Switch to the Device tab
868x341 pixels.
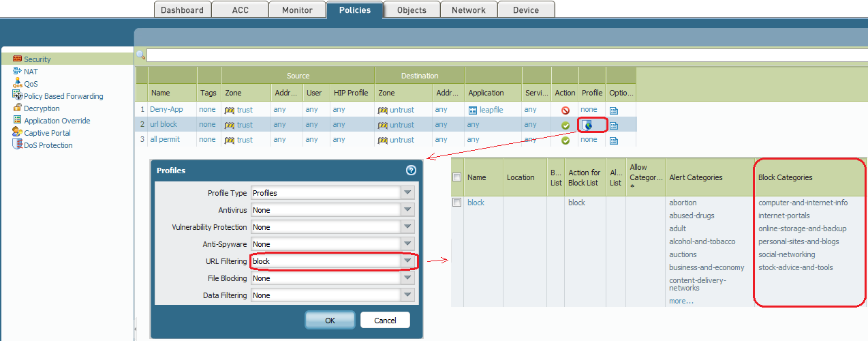[x=526, y=10]
